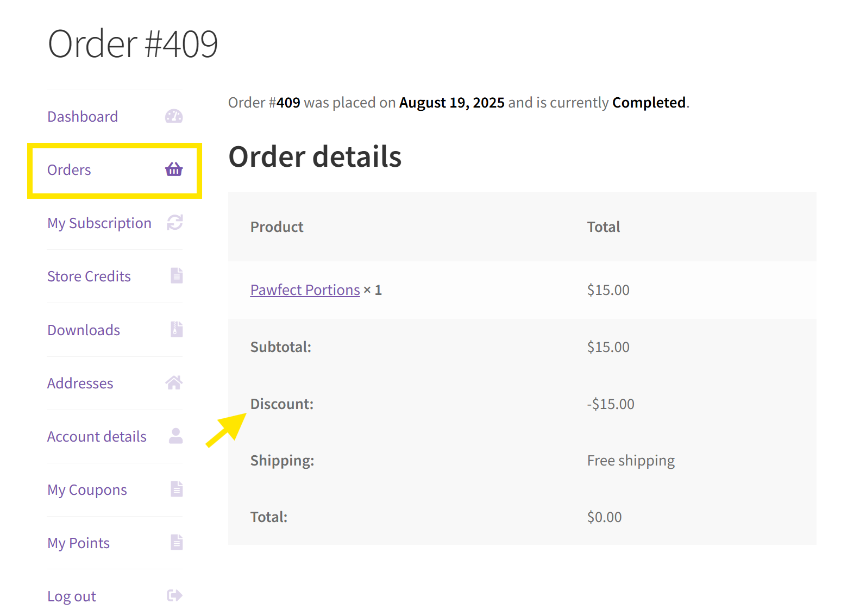Click the order date August 19, 2025

[452, 103]
